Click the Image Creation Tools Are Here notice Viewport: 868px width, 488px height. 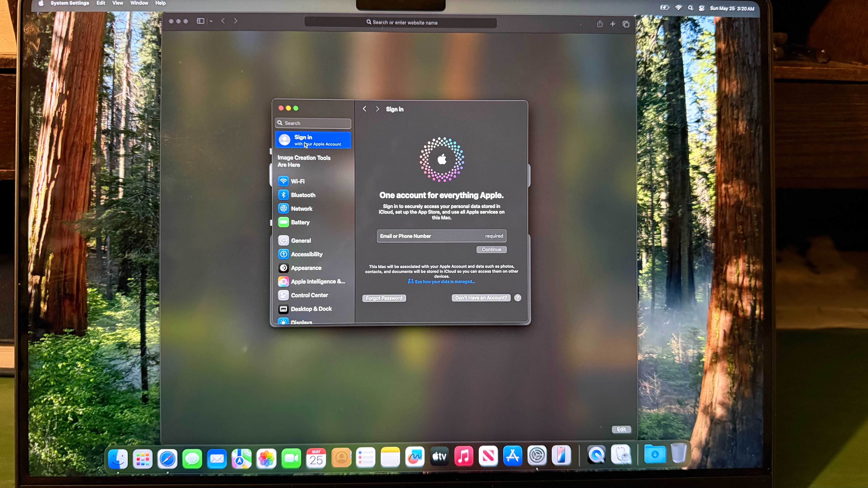(304, 161)
